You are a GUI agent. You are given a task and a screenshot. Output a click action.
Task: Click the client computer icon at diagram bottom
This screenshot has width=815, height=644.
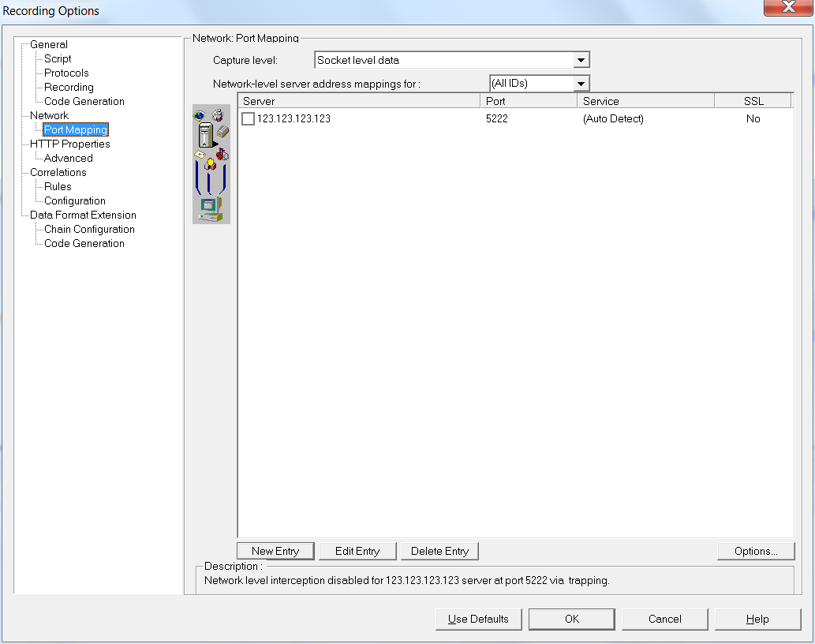click(210, 208)
